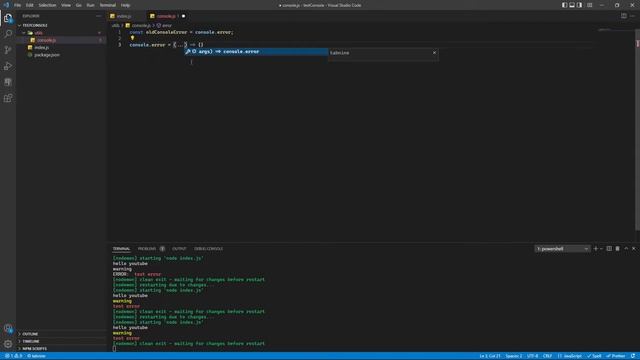Viewport: 640px width, 360px height.
Task: Toggle the secondary sidebar layout button
Action: click(x=579, y=5)
